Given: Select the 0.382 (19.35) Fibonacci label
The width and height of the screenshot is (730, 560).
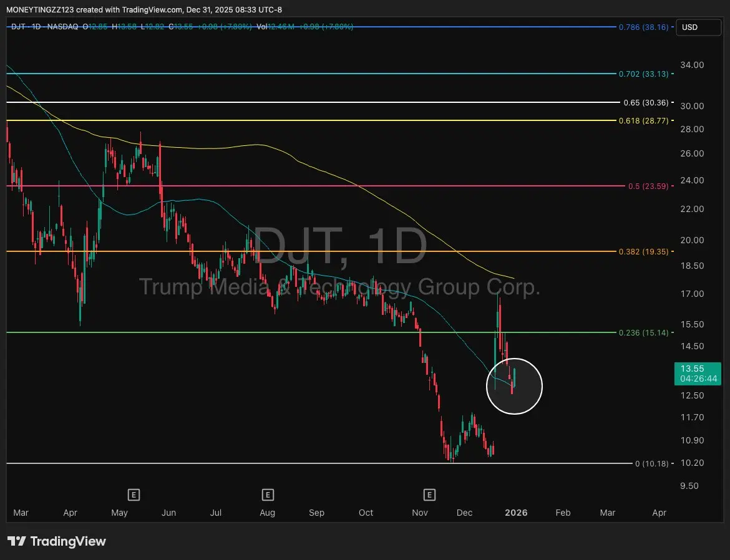Looking at the screenshot, I should coord(643,252).
